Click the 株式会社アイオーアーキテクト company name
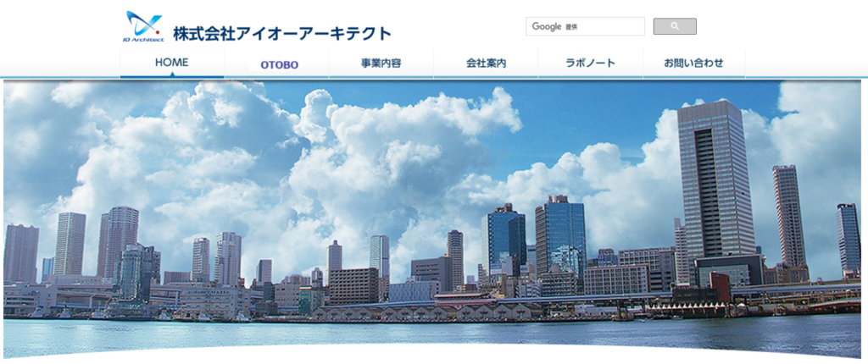868x364 pixels. (281, 34)
